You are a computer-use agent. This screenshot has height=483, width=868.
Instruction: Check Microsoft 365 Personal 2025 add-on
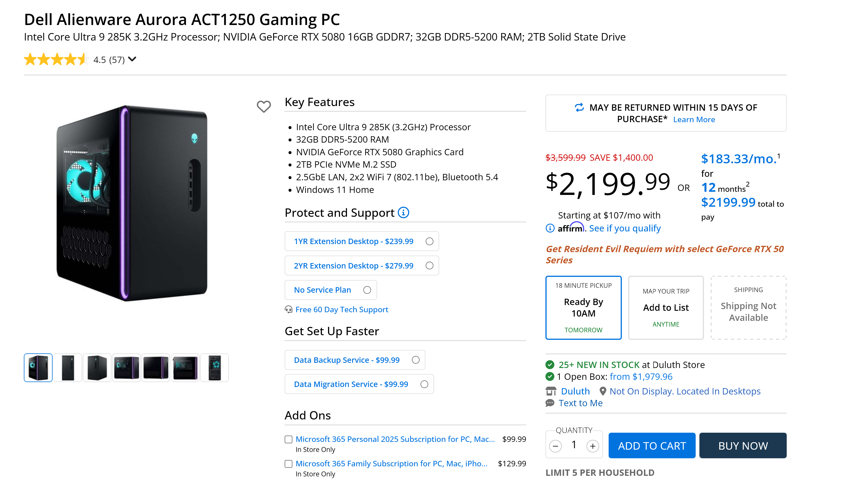coord(288,439)
